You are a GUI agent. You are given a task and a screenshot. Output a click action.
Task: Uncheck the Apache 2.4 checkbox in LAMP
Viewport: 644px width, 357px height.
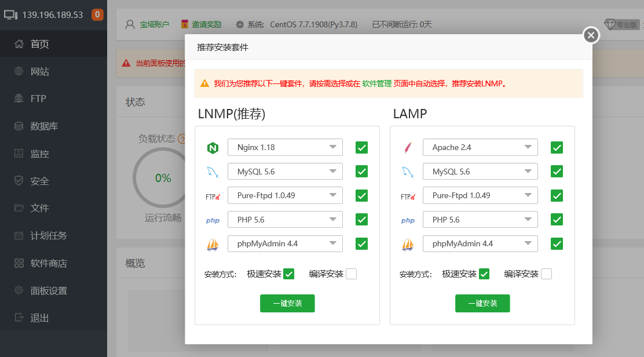click(x=557, y=147)
